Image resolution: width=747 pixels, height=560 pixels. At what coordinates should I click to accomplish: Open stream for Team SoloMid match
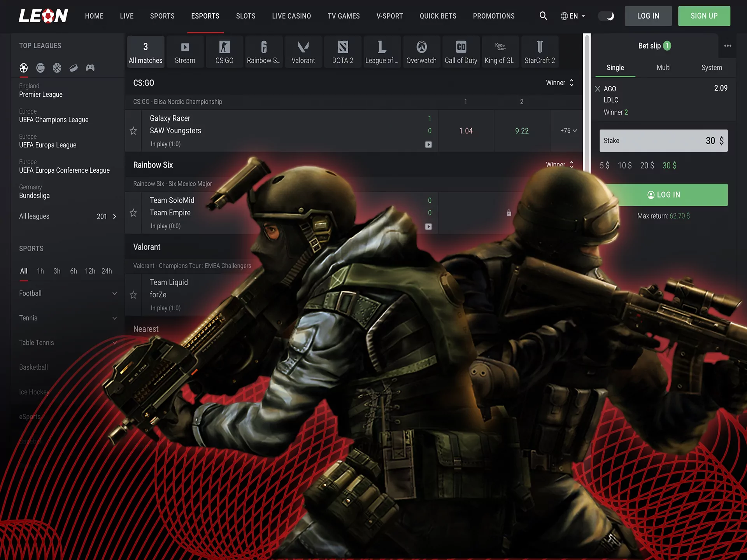428,227
